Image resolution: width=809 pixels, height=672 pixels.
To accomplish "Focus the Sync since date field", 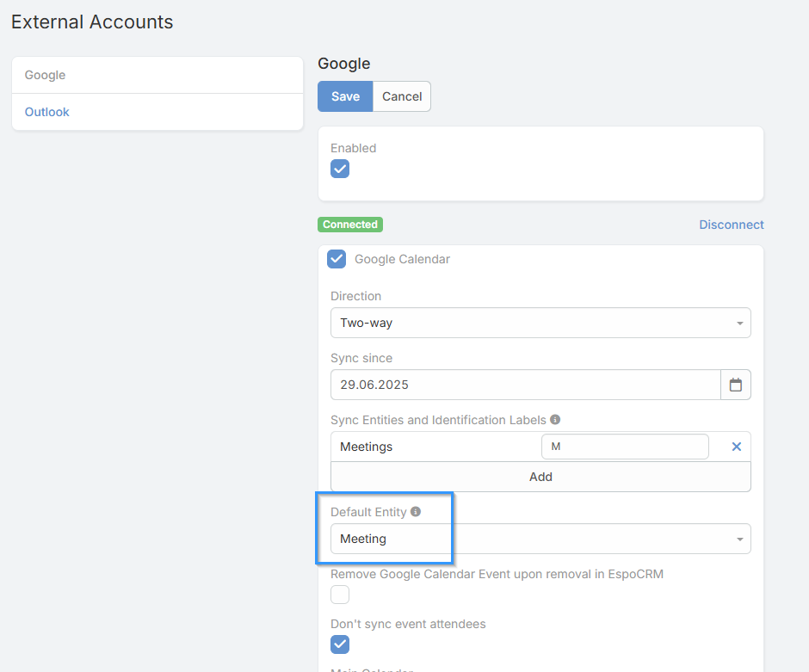I will tap(525, 385).
